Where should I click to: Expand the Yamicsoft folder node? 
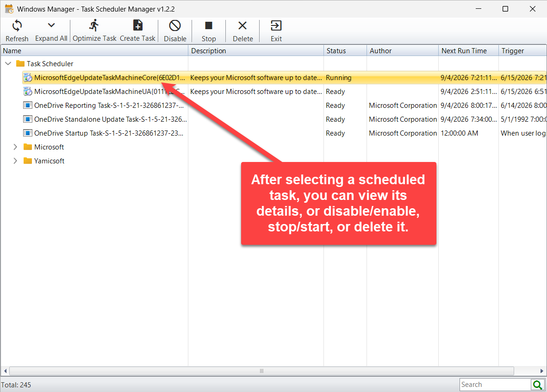tap(15, 161)
